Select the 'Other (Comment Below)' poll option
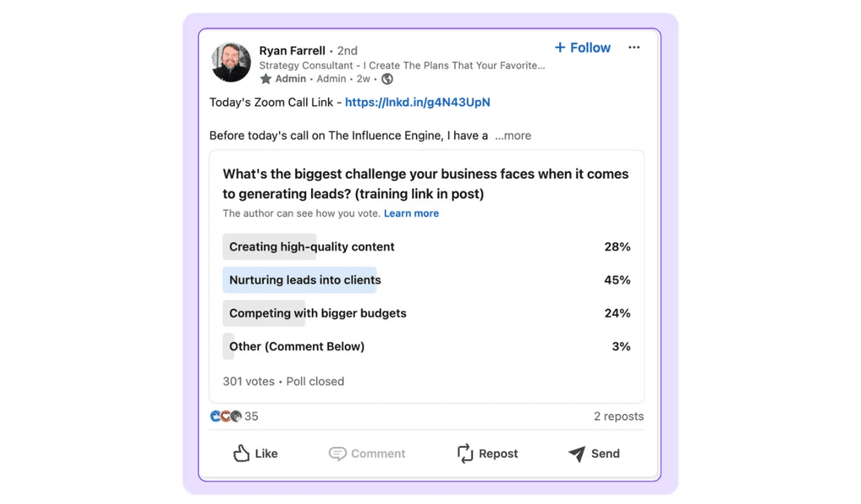 (296, 346)
